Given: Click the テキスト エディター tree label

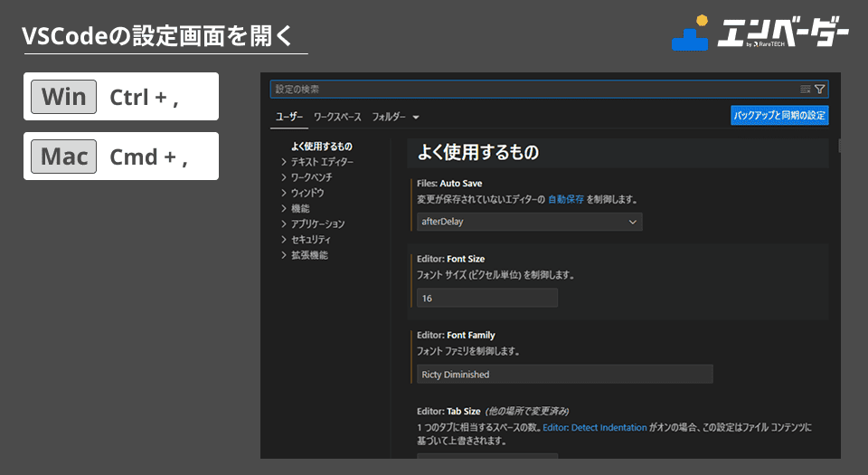Looking at the screenshot, I should (x=322, y=162).
